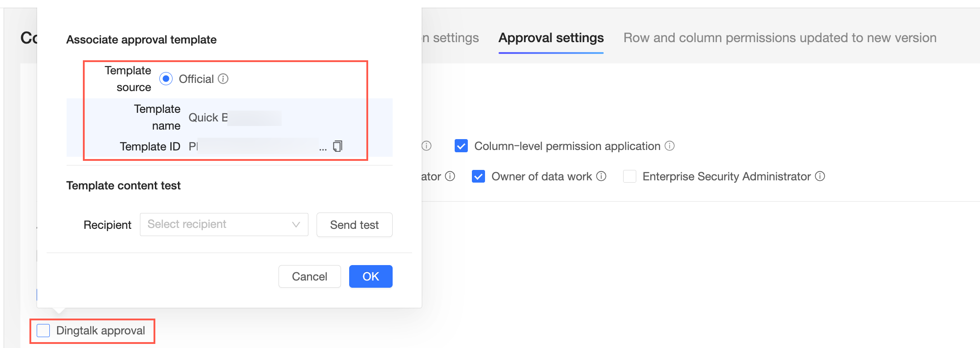Confirm the dialog with OK

tap(370, 276)
